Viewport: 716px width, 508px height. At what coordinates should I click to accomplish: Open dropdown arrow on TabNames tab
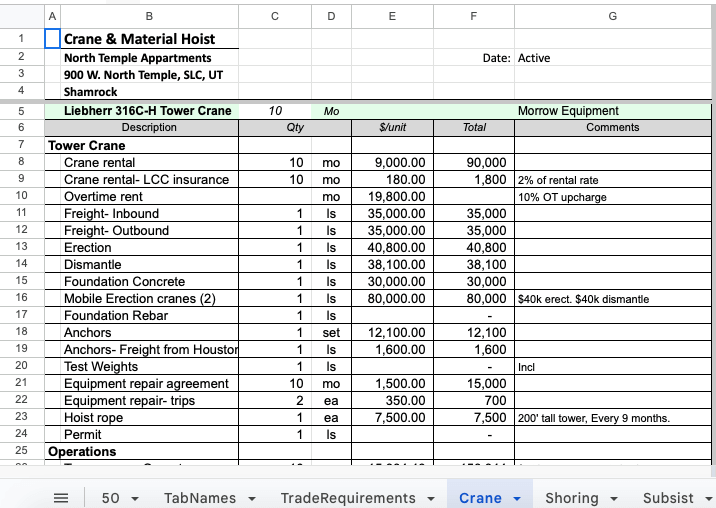[x=252, y=498]
